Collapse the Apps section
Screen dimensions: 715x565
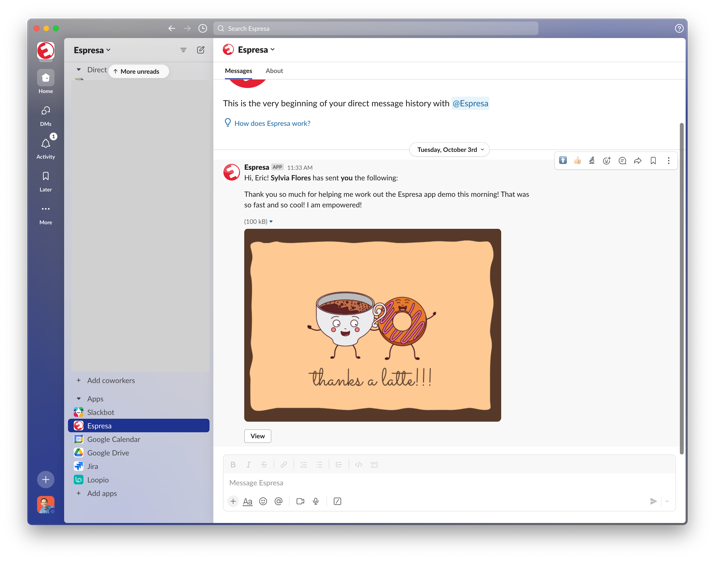(78, 399)
